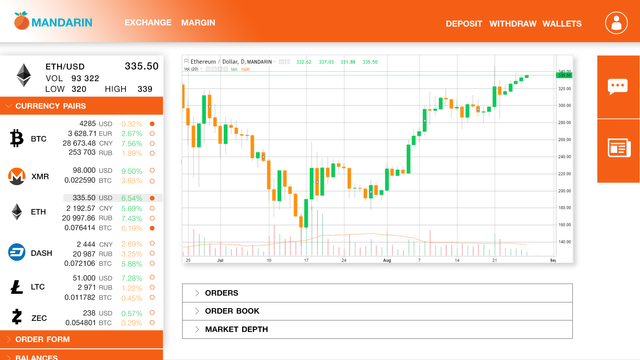Screen dimensions: 640x360
Task: Select the DASH 2 444 CNY radio
Action: (152, 244)
